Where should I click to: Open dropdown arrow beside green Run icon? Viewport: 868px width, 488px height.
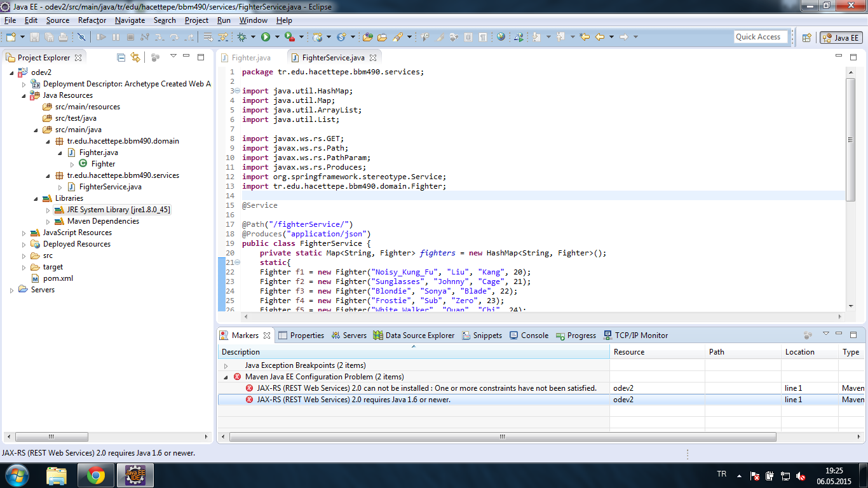277,37
